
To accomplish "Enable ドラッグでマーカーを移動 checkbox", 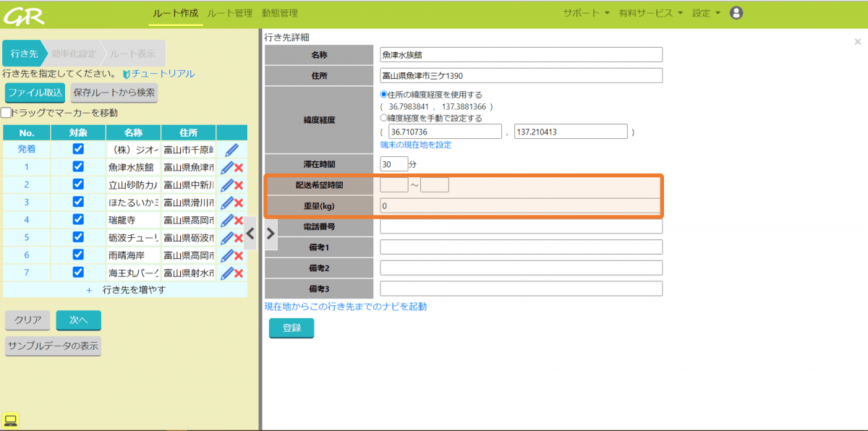I will point(7,113).
